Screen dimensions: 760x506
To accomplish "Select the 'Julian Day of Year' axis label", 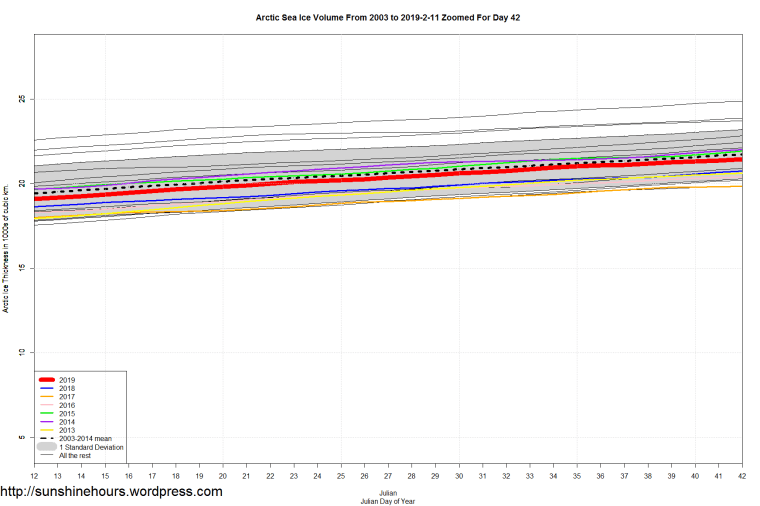I will 389,501.
